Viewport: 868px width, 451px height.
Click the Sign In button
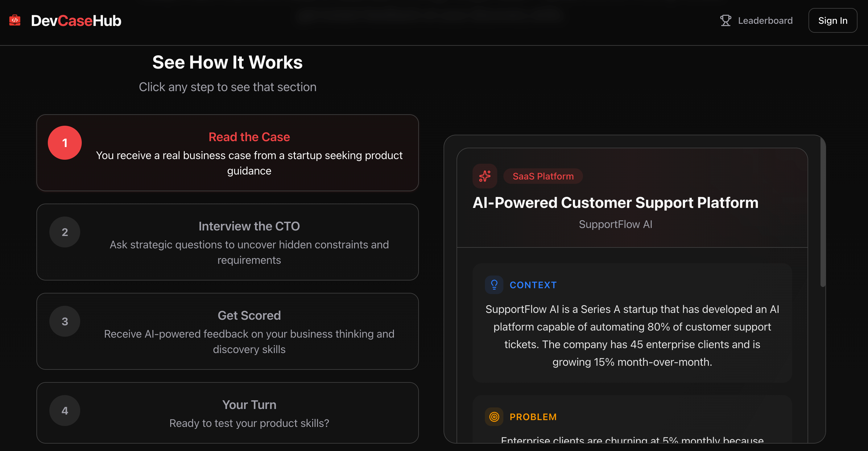832,21
